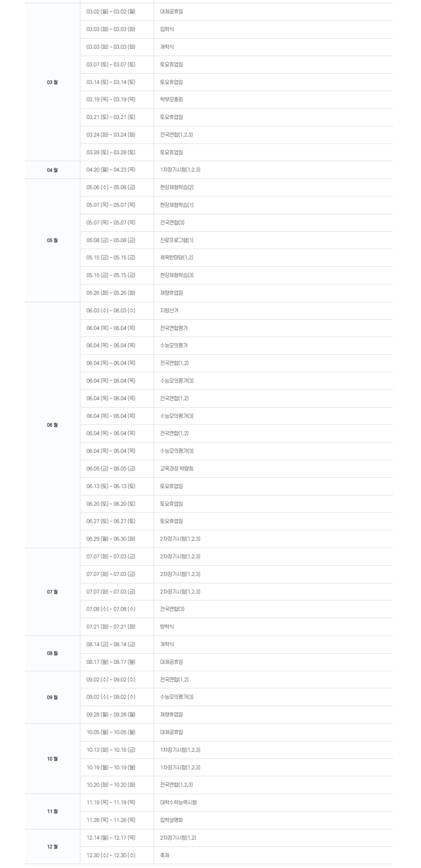Image resolution: width=421 pixels, height=868 pixels.
Task: Select the 06 월 month cell
Action: pos(52,425)
